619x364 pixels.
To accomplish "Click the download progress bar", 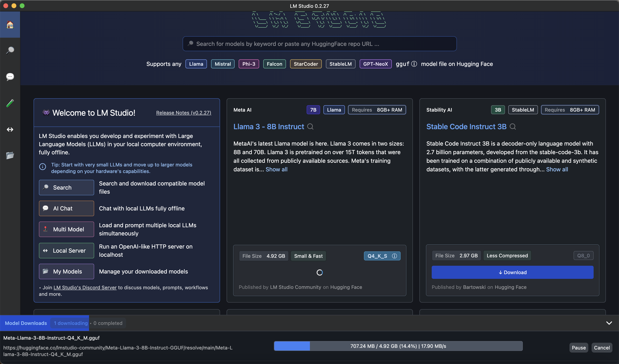I will coord(398,346).
